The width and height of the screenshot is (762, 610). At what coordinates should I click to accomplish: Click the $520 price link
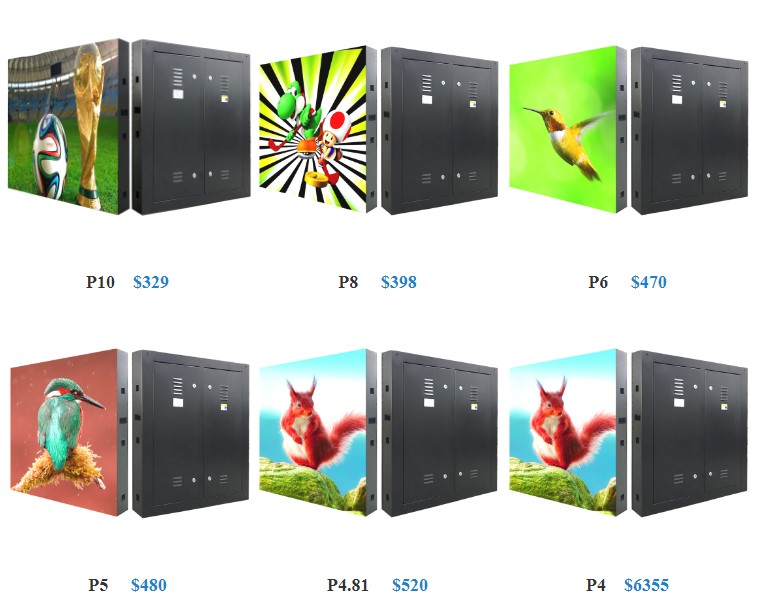pos(410,585)
